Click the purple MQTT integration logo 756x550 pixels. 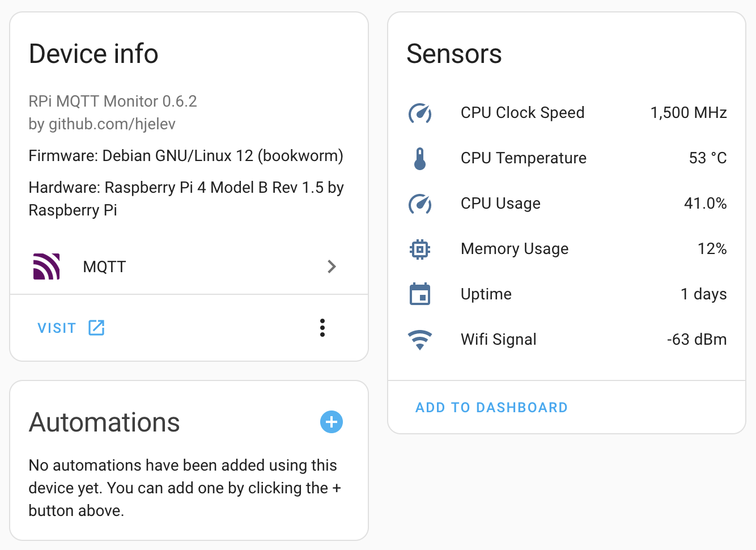click(46, 266)
